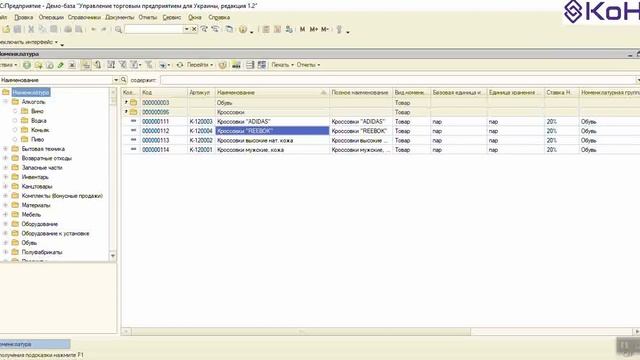Click the Open file icon in main toolbar
Screen dimensions: 640x360
pos(6,29)
